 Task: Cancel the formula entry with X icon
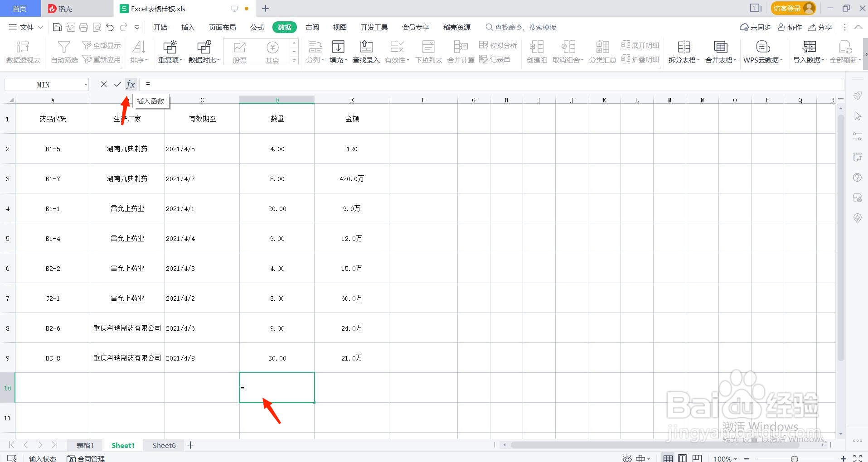(104, 84)
